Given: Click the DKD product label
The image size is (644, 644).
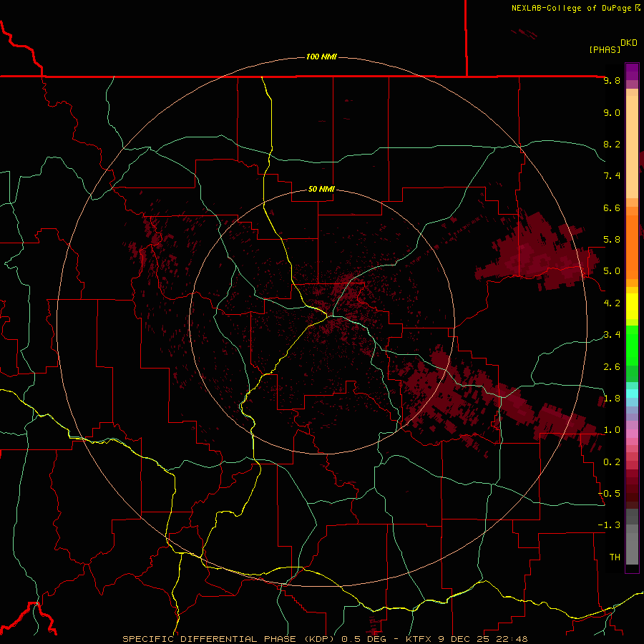Looking at the screenshot, I should click(x=628, y=43).
